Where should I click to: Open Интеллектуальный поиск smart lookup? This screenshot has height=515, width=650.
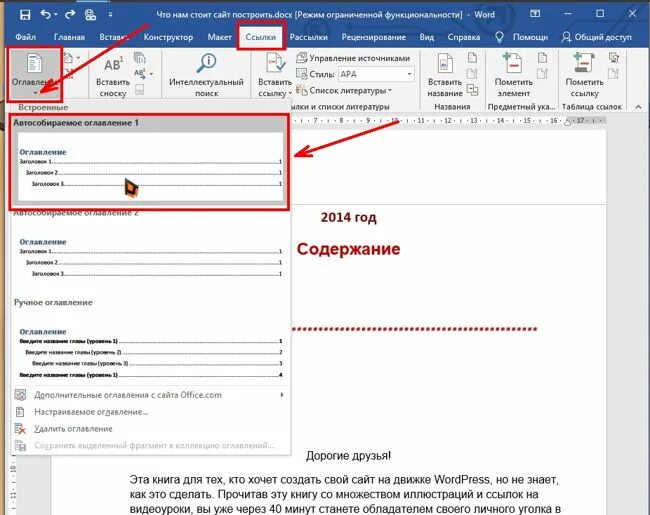click(206, 75)
